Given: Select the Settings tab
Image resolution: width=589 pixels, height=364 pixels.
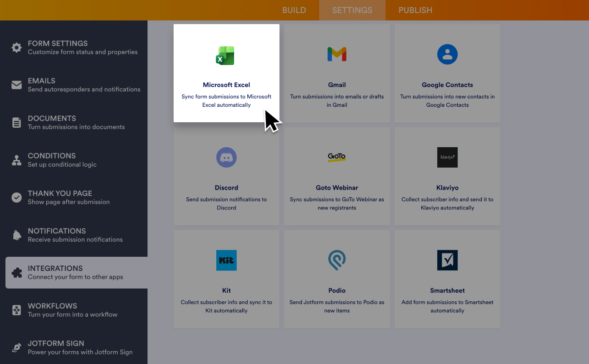Looking at the screenshot, I should coord(352,10).
